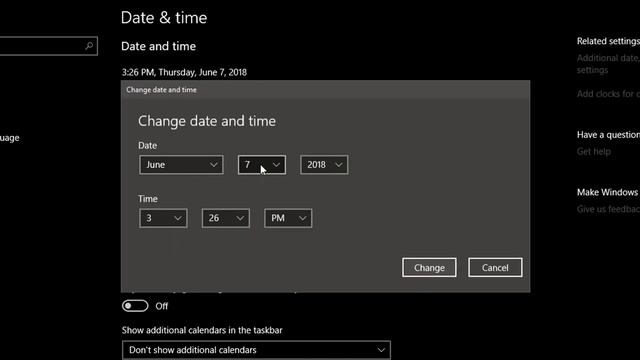
Task: Click the settings search box
Action: (48, 46)
